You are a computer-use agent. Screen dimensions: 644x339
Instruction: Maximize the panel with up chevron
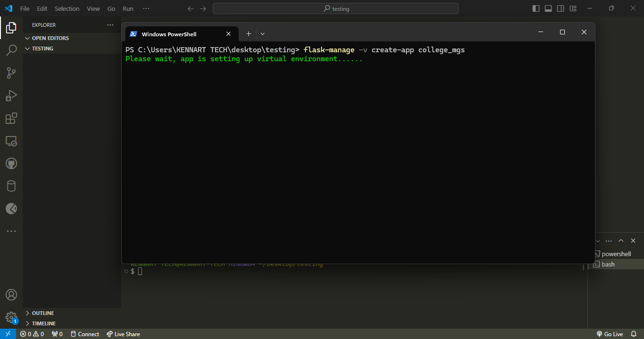point(621,241)
